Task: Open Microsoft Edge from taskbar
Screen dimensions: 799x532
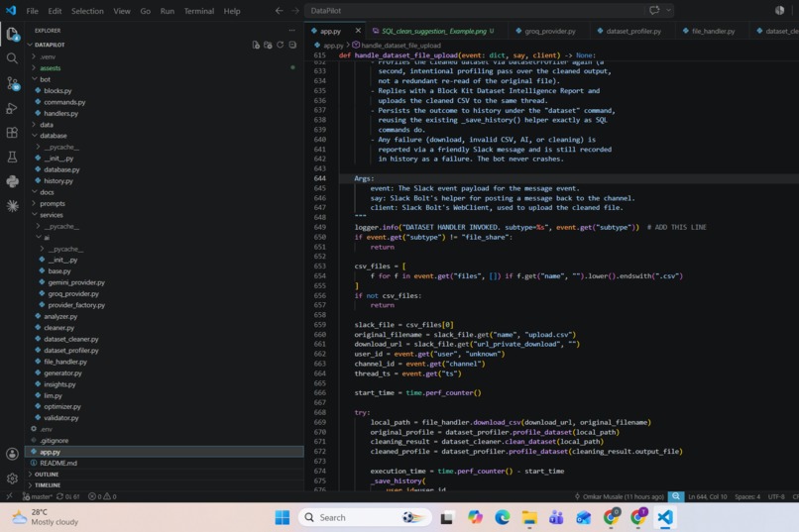Action: click(502, 517)
